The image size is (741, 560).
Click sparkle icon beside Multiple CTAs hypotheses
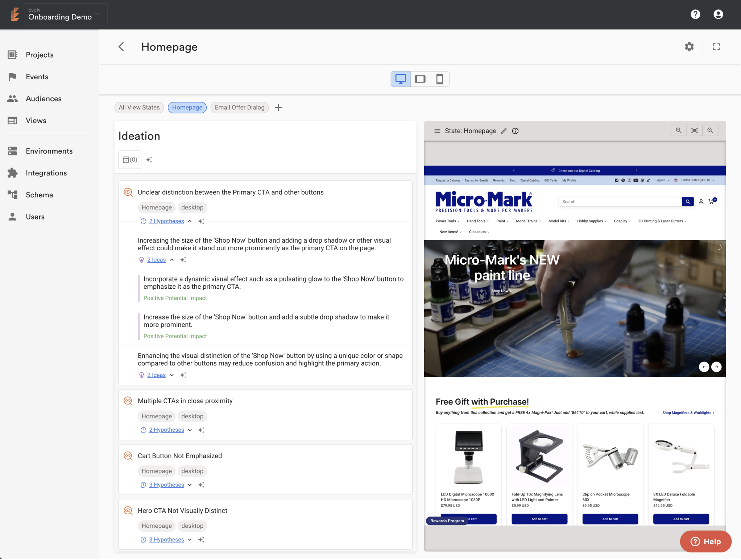point(201,430)
